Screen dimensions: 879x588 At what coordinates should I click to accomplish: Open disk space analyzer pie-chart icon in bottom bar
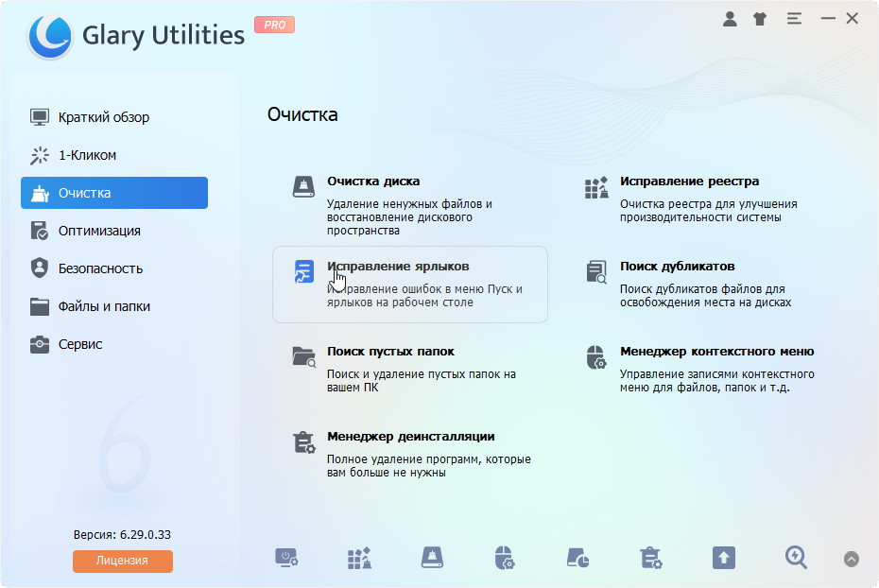coord(577,559)
